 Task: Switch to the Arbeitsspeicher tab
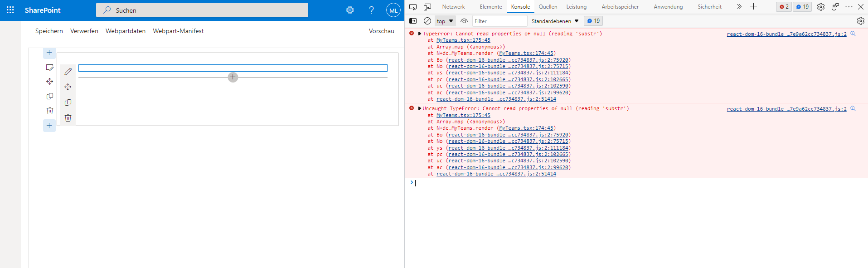(620, 7)
